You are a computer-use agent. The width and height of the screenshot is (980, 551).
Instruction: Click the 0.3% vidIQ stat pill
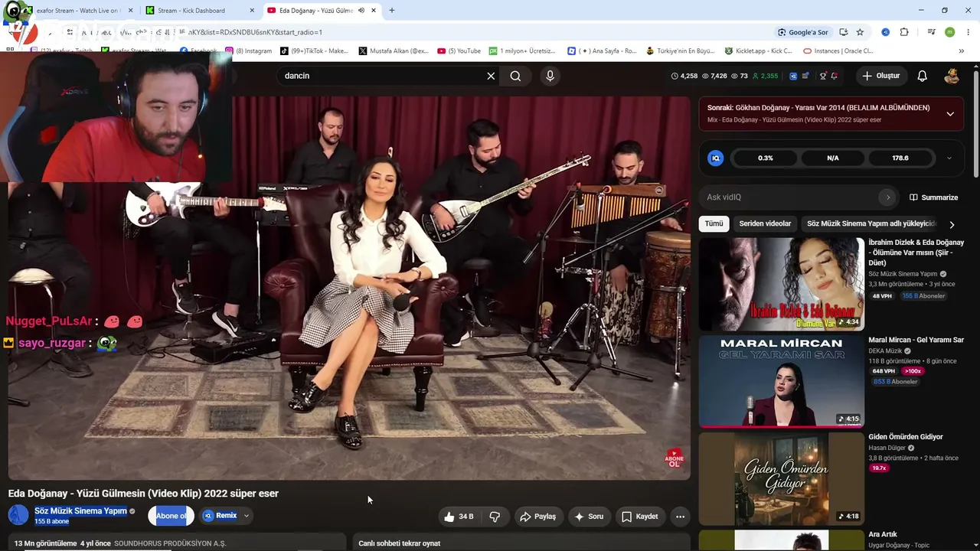pyautogui.click(x=766, y=158)
